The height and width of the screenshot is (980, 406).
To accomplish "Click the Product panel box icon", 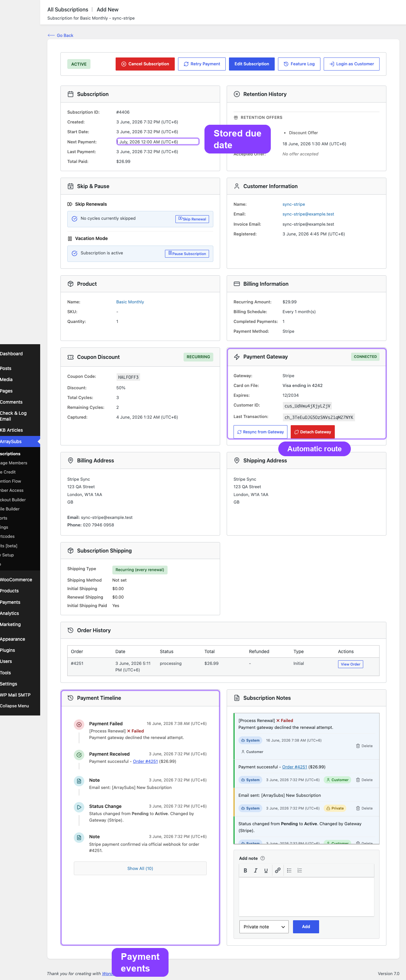I will 71,284.
